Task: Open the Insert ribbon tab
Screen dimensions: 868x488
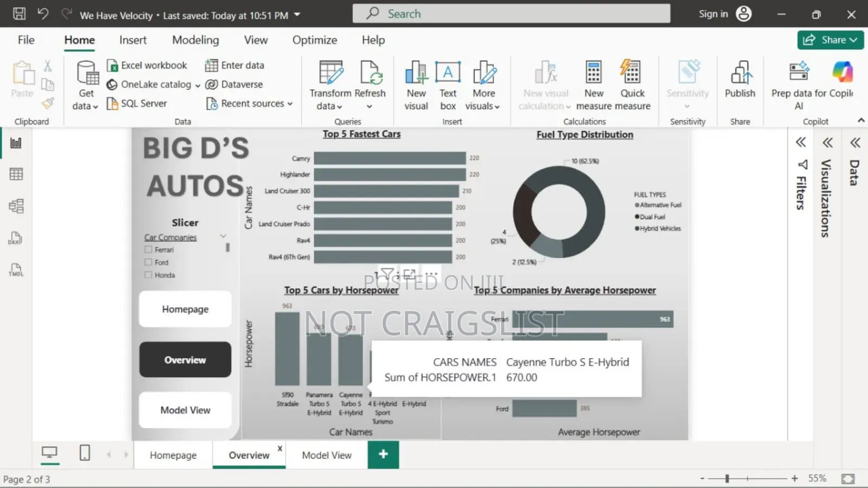Action: tap(133, 40)
